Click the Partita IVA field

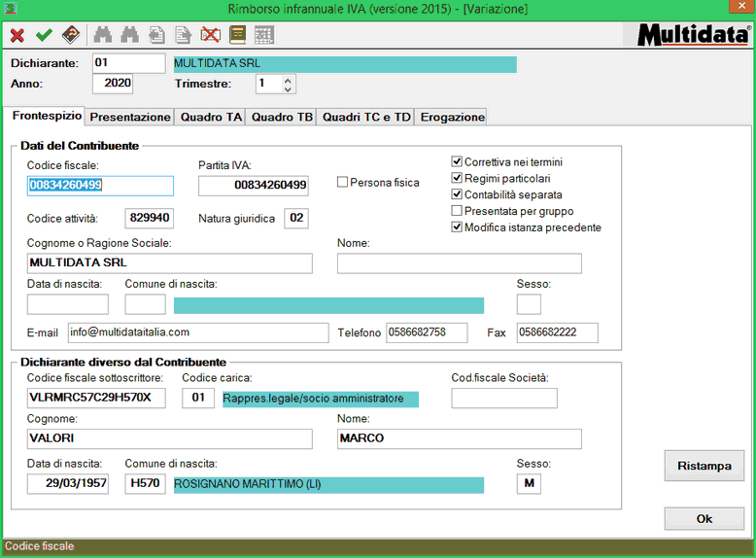click(254, 186)
